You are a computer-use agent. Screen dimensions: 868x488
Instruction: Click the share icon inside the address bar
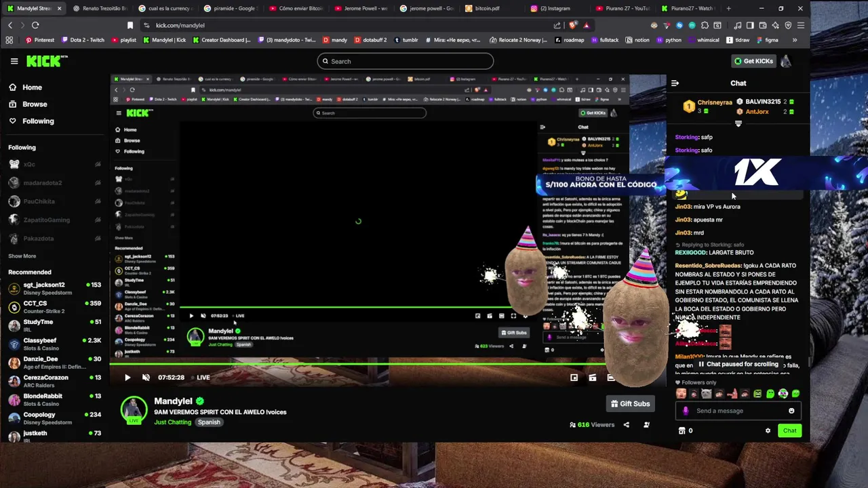[557, 25]
